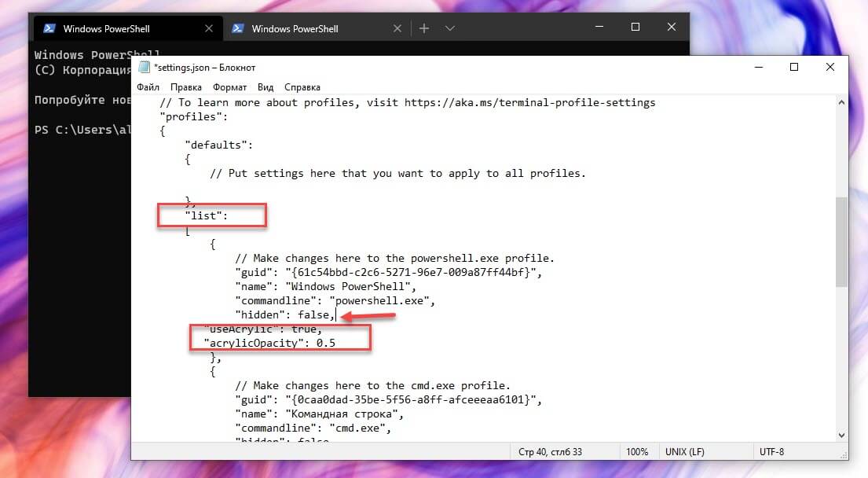Click the powershell.exe profile comment line

pyautogui.click(x=394, y=258)
